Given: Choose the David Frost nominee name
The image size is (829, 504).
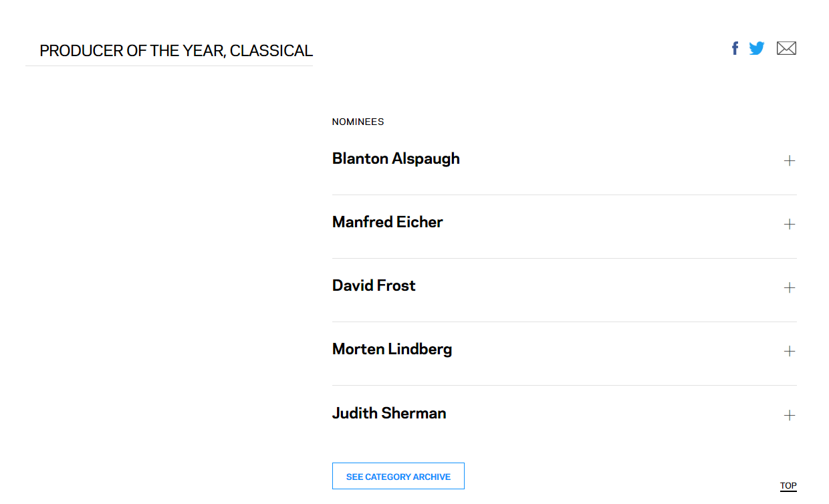Looking at the screenshot, I should tap(374, 286).
